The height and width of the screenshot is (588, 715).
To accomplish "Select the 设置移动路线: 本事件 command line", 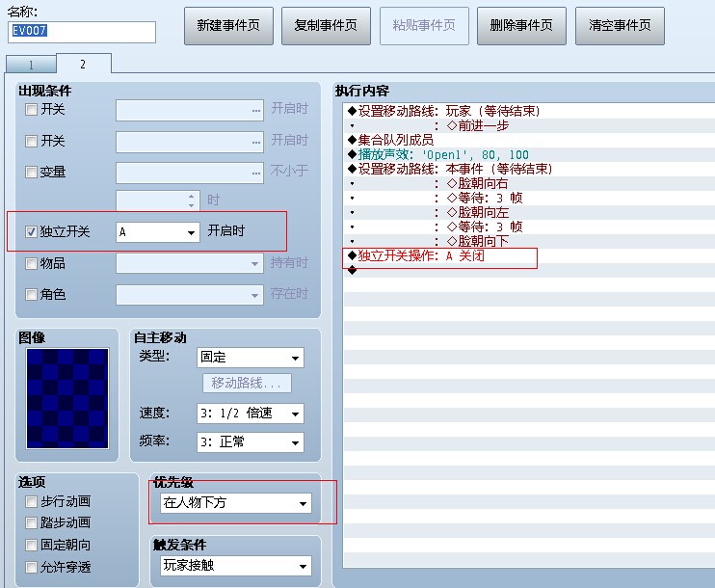I will pyautogui.click(x=529, y=169).
